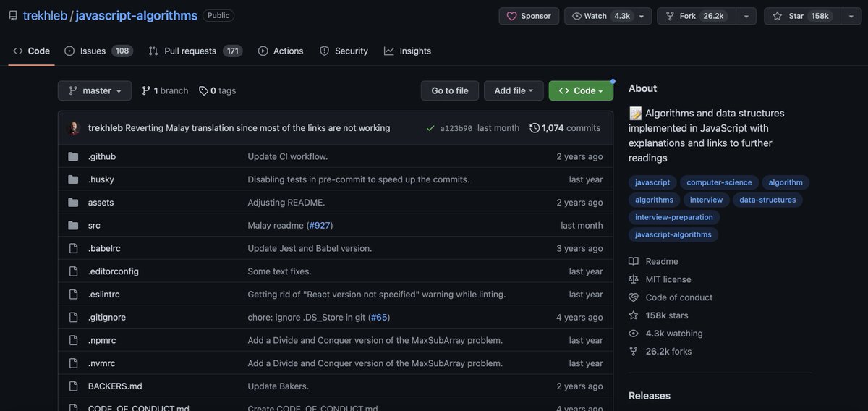Switch to the Code tab
Image resolution: width=868 pixels, height=411 pixels.
pos(31,51)
